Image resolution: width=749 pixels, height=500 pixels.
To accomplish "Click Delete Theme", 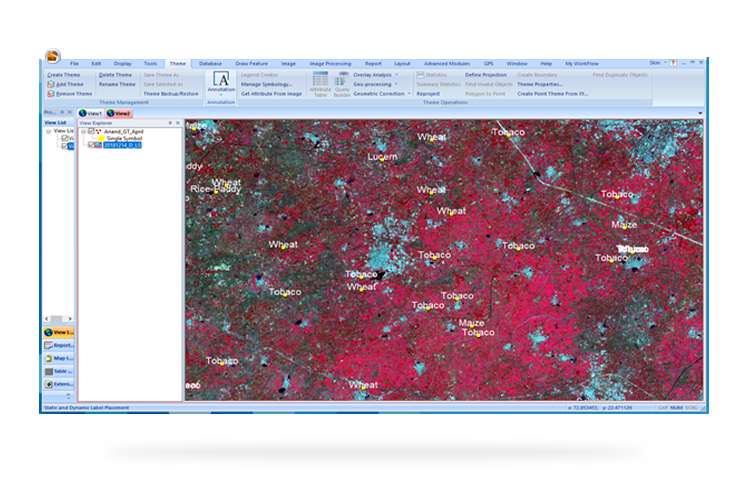I will 115,75.
